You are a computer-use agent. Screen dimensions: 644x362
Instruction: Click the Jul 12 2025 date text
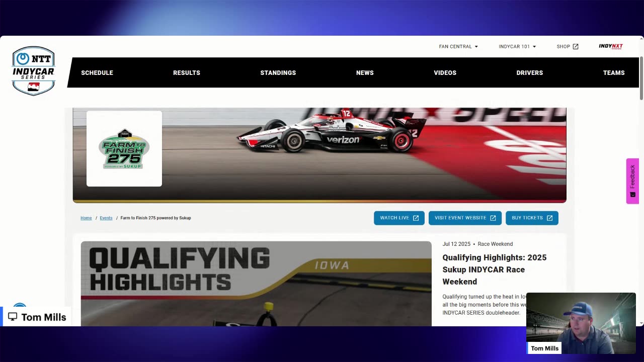click(456, 244)
